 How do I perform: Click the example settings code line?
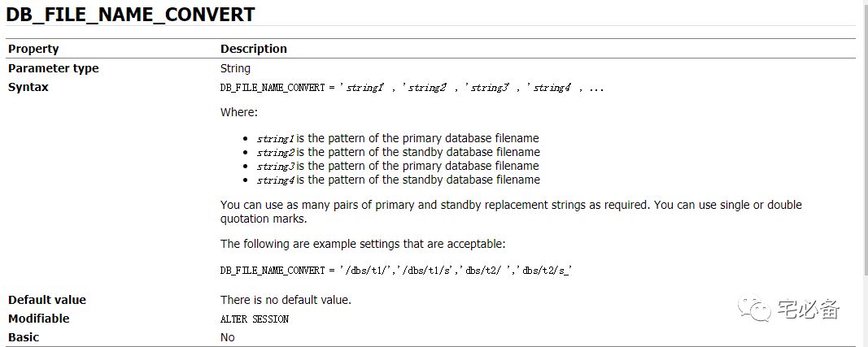point(396,270)
